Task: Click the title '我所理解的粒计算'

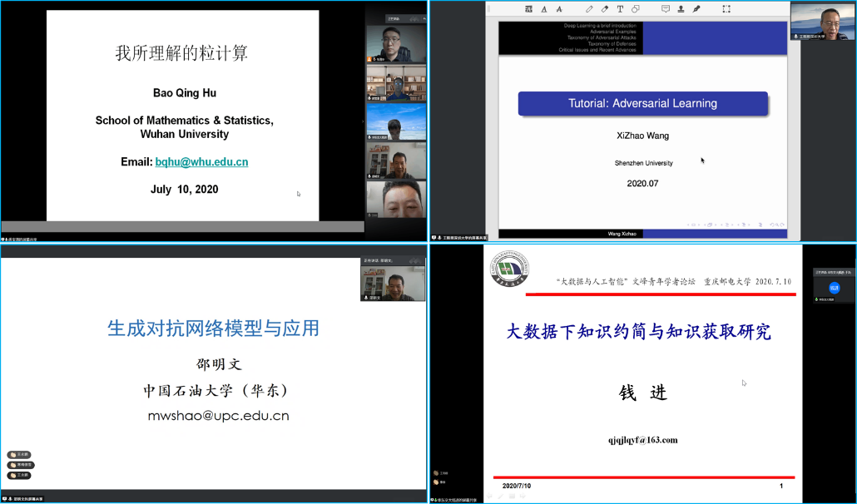Action: (181, 53)
